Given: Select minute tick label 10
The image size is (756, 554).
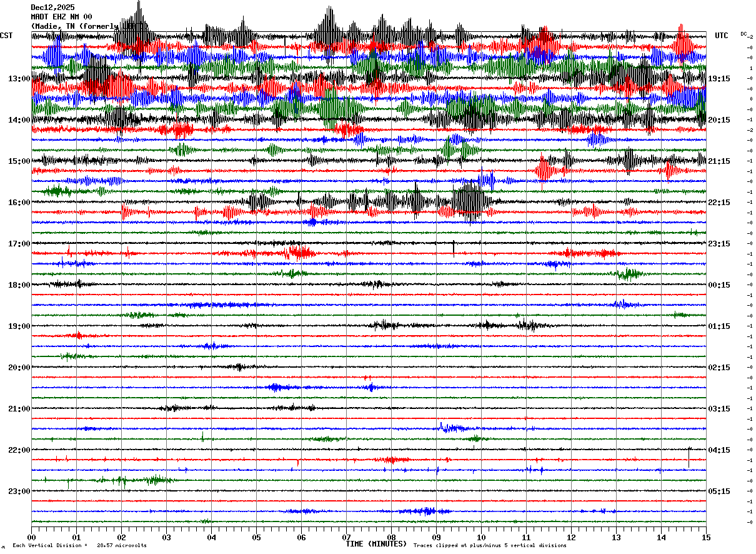Looking at the screenshot, I should (481, 537).
